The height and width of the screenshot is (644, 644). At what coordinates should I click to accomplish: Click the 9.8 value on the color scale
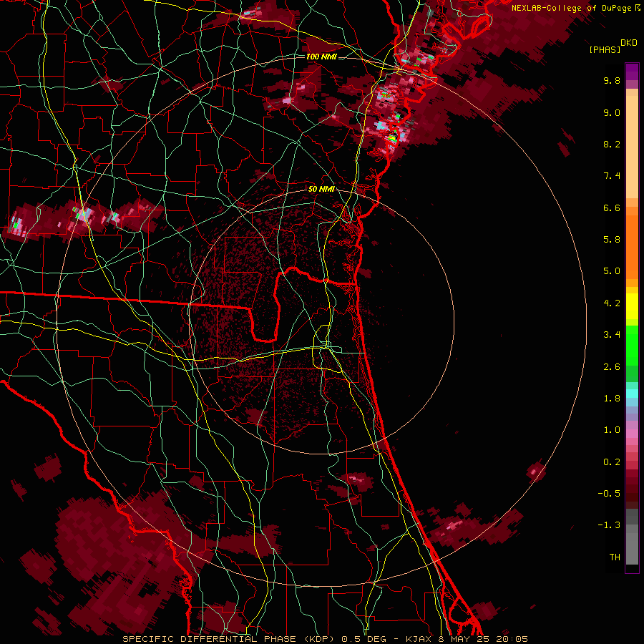tap(612, 80)
